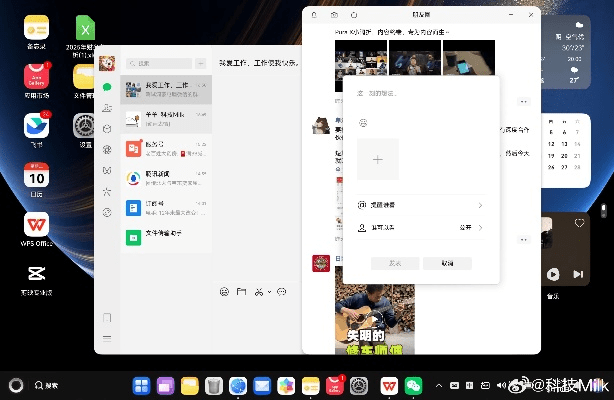Image resolution: width=614 pixels, height=400 pixels.
Task: Open the 文件传输助手 chat
Action: pos(166,237)
